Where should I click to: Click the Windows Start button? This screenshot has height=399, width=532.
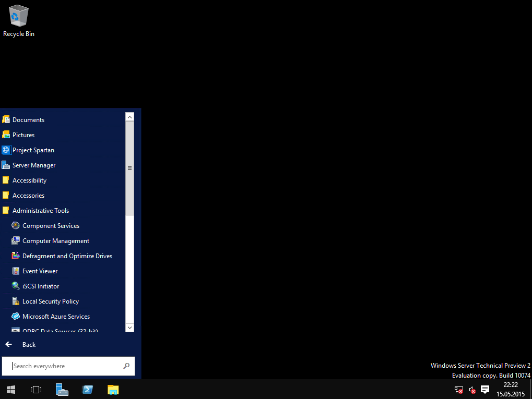[11, 390]
